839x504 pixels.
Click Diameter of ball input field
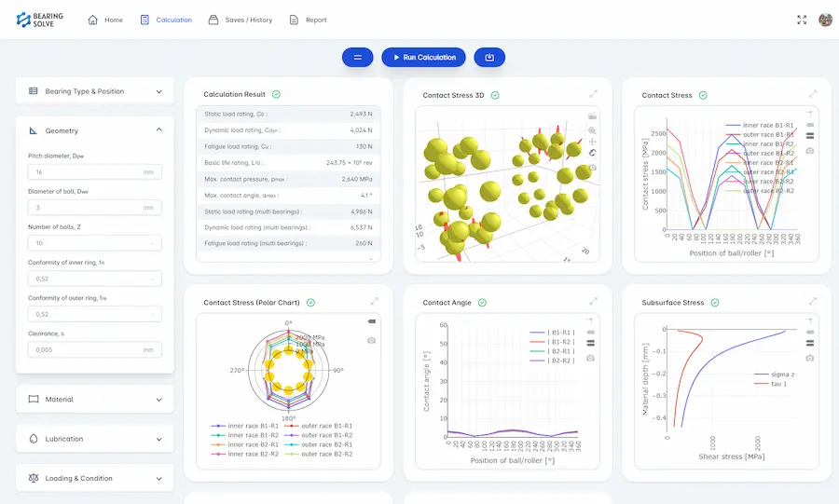click(95, 208)
